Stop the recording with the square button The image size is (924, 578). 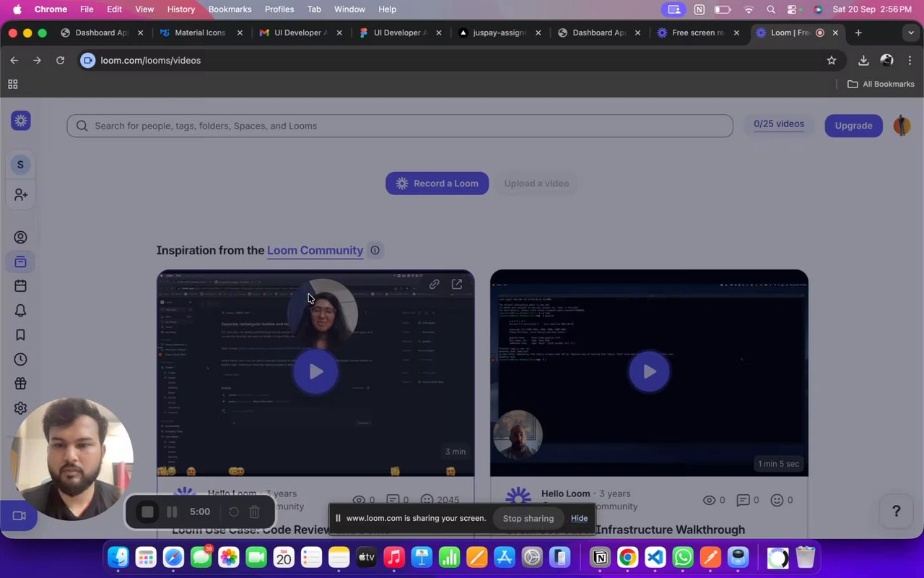[147, 512]
